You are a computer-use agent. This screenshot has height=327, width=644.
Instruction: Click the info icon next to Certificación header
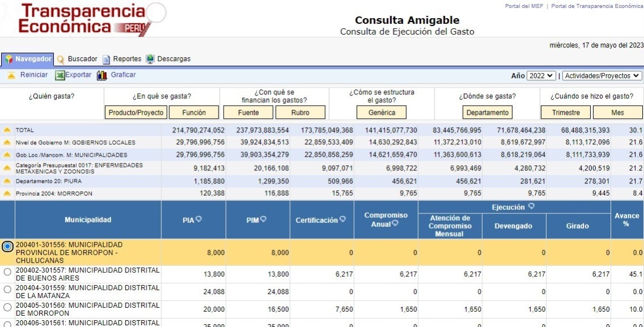(x=342, y=220)
